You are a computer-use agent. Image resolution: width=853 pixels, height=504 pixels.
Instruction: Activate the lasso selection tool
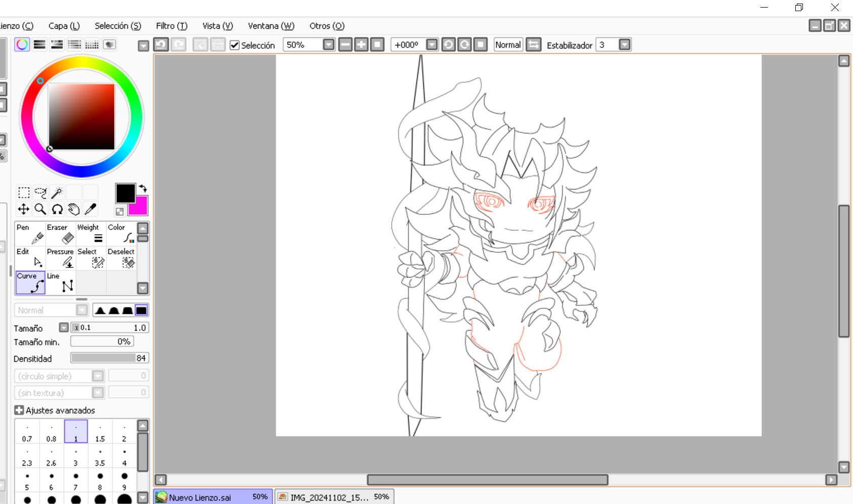point(40,193)
